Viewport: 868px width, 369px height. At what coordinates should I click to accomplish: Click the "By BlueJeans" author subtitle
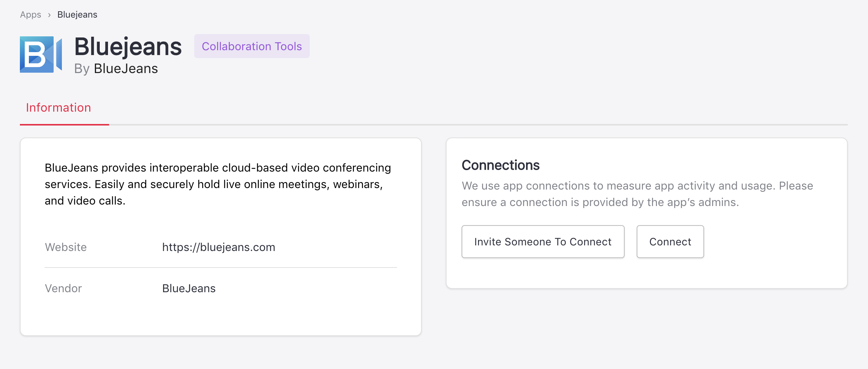tap(116, 69)
